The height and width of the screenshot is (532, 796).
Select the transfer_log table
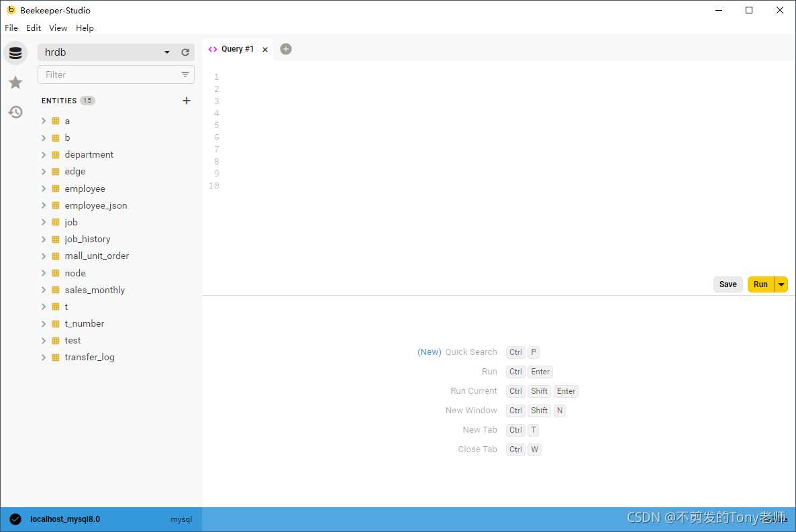(x=89, y=358)
